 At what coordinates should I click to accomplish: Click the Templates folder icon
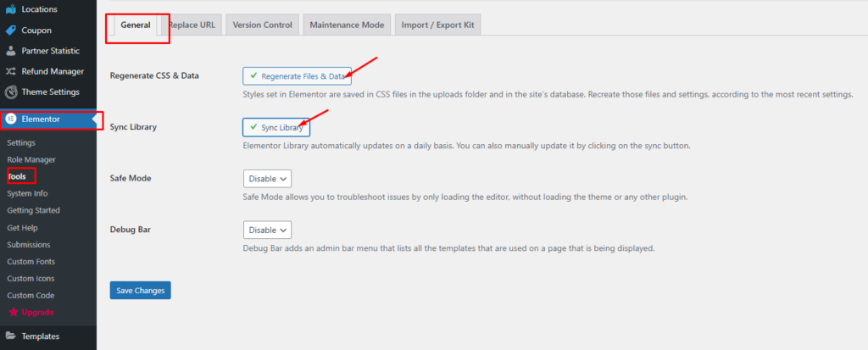coord(11,336)
